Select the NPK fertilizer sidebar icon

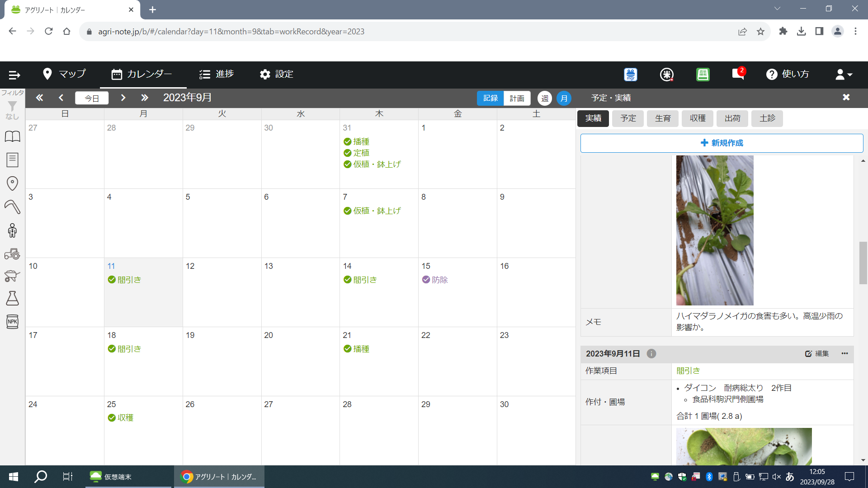tap(12, 321)
